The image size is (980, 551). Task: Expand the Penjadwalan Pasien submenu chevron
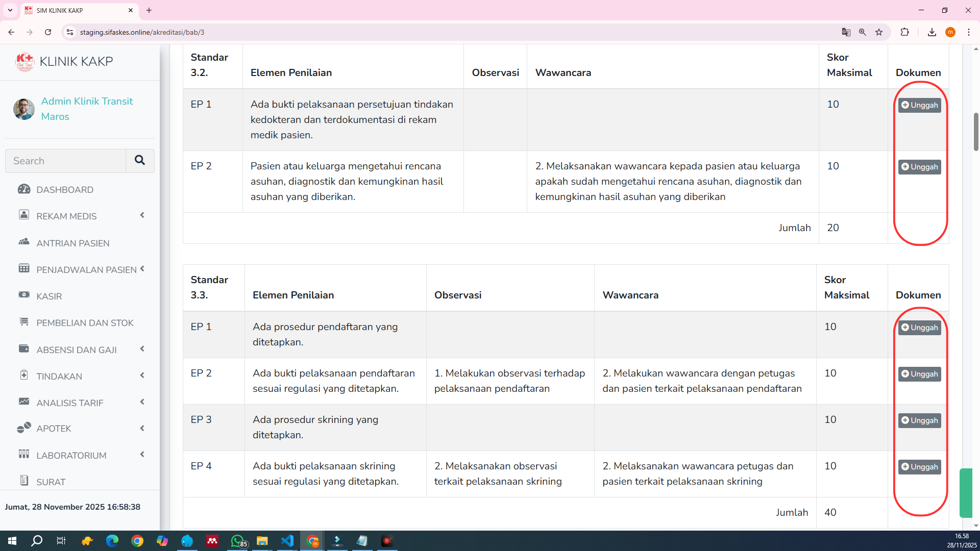click(142, 269)
